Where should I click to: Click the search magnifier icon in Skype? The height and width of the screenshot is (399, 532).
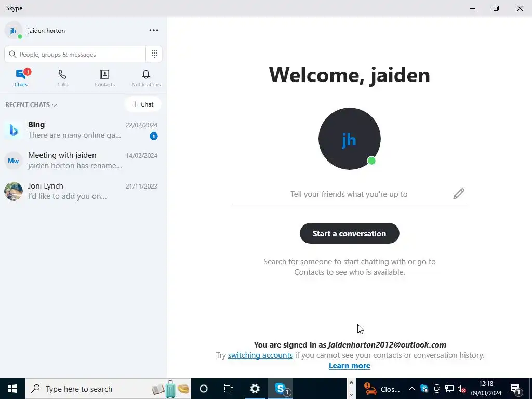click(12, 54)
